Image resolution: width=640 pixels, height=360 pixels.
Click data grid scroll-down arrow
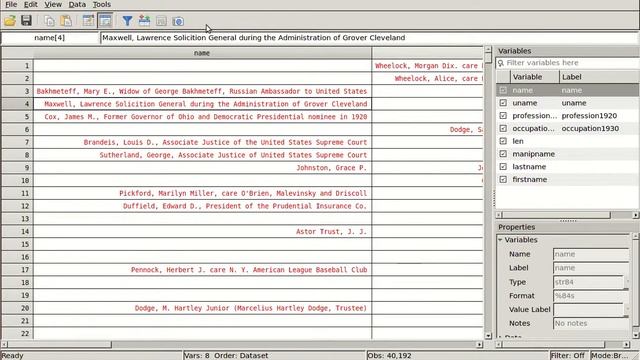coord(488,336)
